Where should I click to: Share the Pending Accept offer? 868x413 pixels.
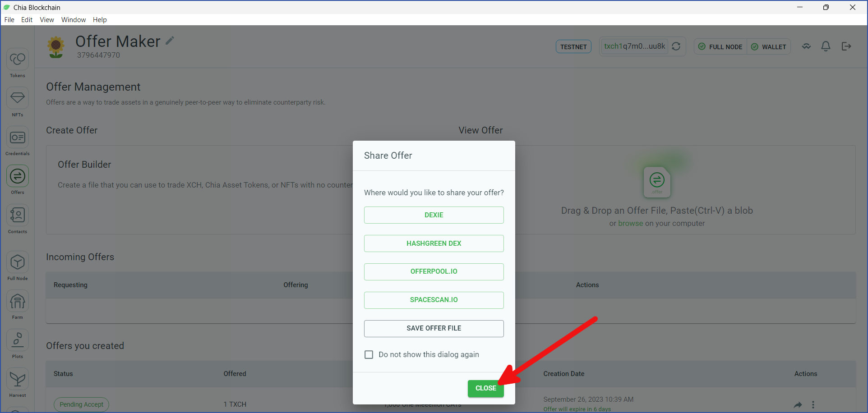[798, 404]
